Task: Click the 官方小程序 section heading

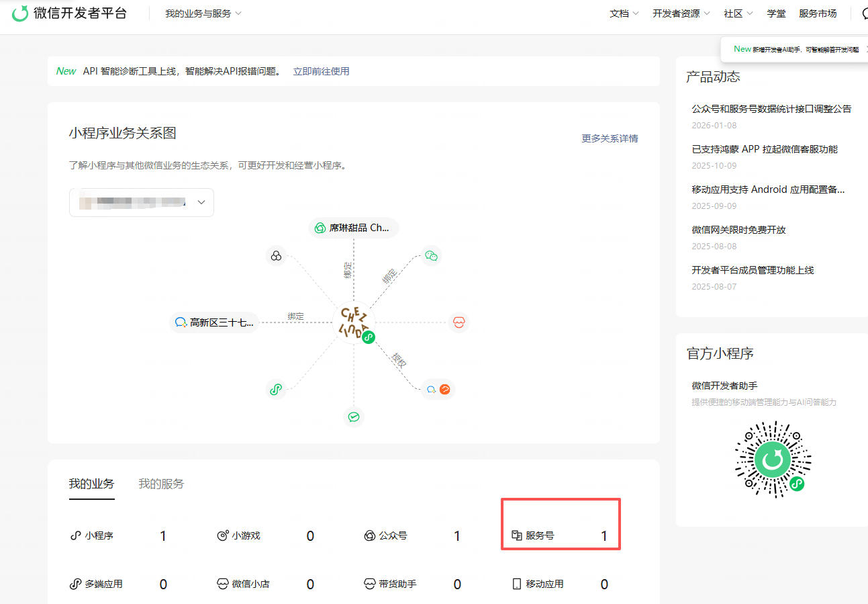Action: 720,353
